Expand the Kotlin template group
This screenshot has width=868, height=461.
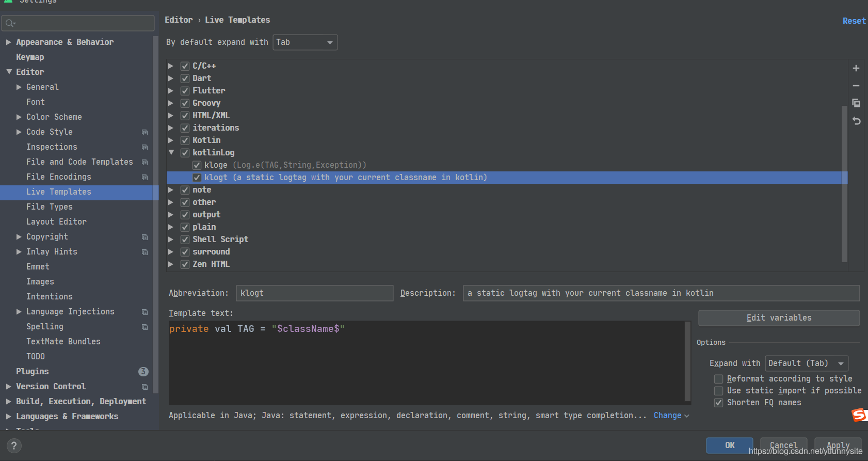pyautogui.click(x=171, y=140)
